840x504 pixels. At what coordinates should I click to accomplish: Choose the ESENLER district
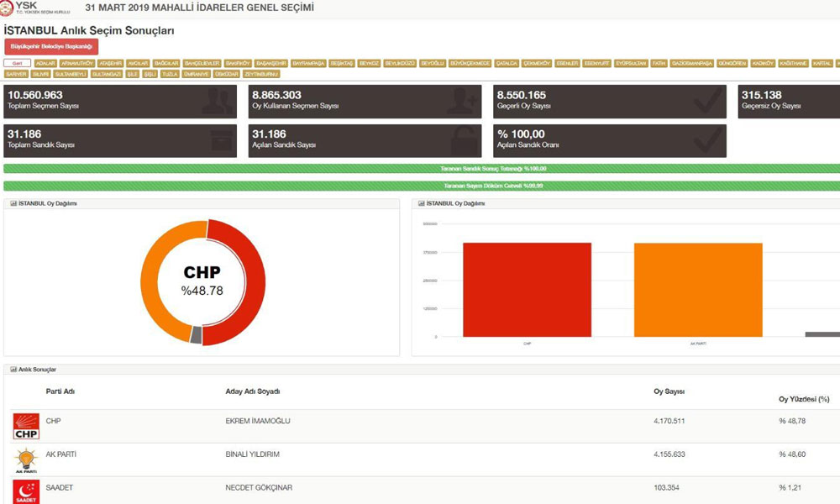pos(567,63)
